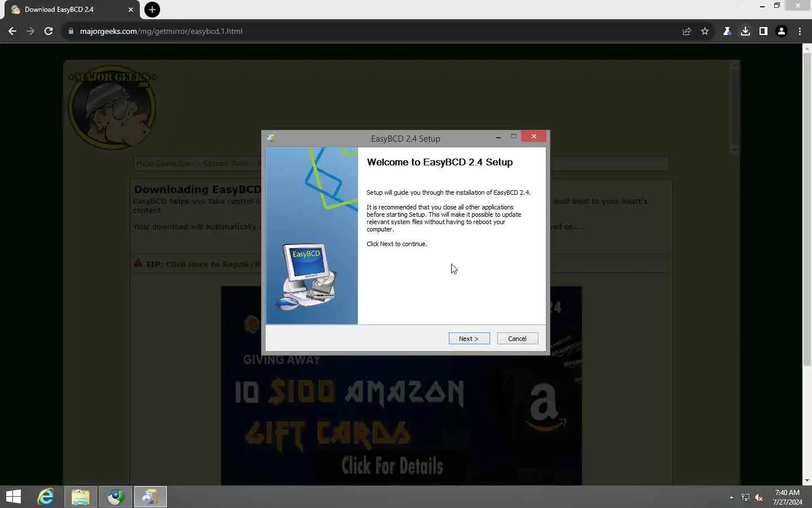
Task: Click the Amazon gift cards banner ad
Action: (401, 386)
